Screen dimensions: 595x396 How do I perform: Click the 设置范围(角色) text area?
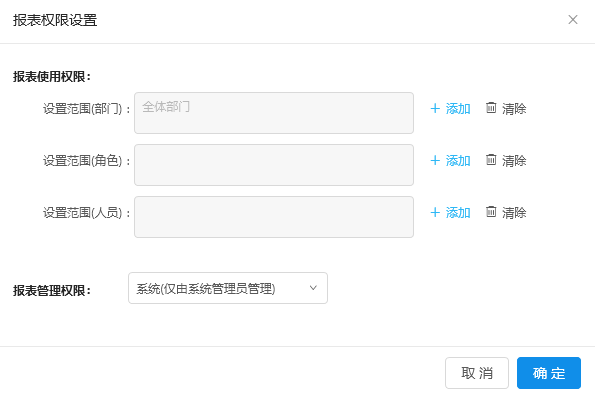274,165
